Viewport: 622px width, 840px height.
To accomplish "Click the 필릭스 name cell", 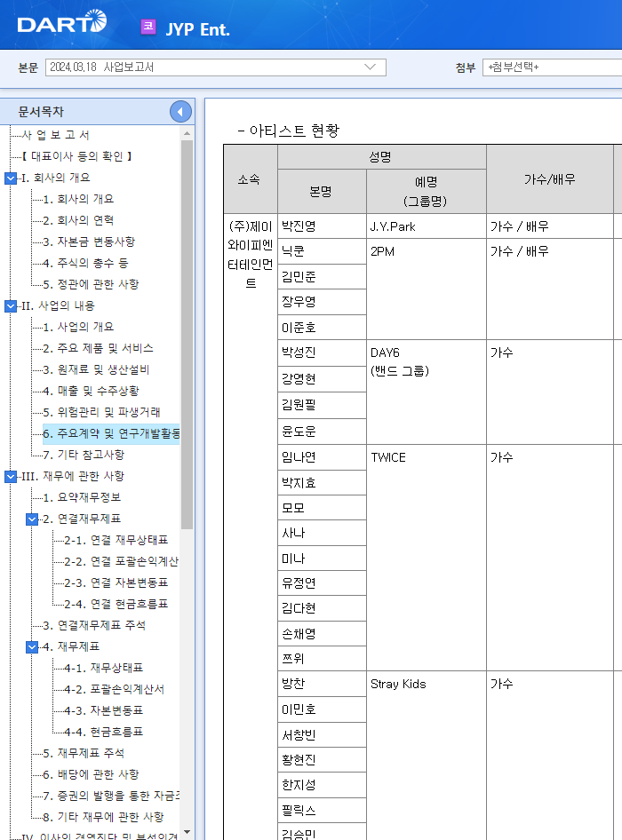I will (x=322, y=810).
